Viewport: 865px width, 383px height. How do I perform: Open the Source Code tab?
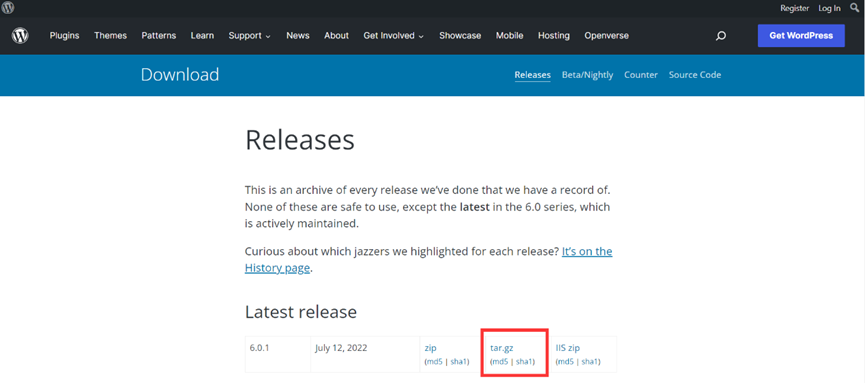tap(695, 75)
